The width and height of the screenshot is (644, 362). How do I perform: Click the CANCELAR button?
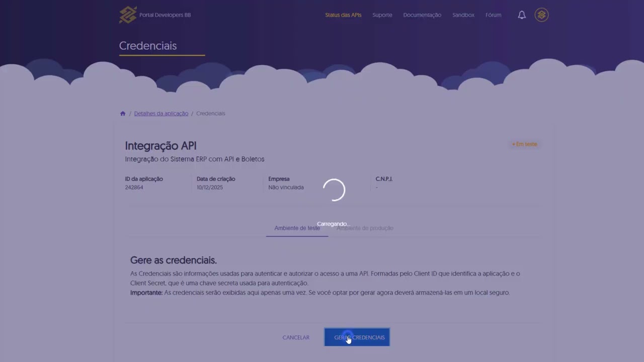click(x=296, y=337)
